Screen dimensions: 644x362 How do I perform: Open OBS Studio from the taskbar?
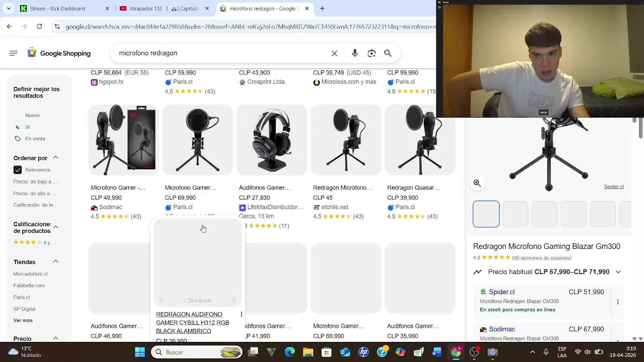pos(474,352)
